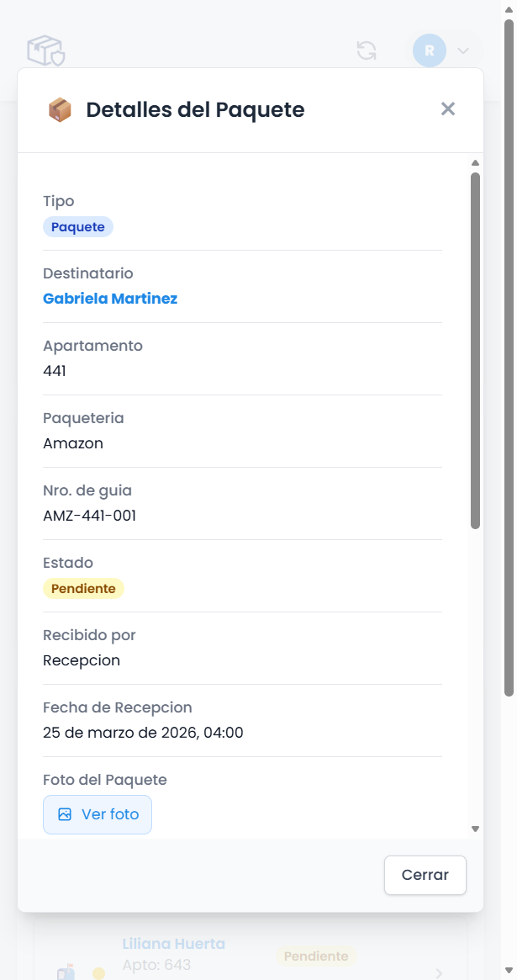Screen dimensions: 517x980
Task: Select the Paquete type badge
Action: coord(77,226)
